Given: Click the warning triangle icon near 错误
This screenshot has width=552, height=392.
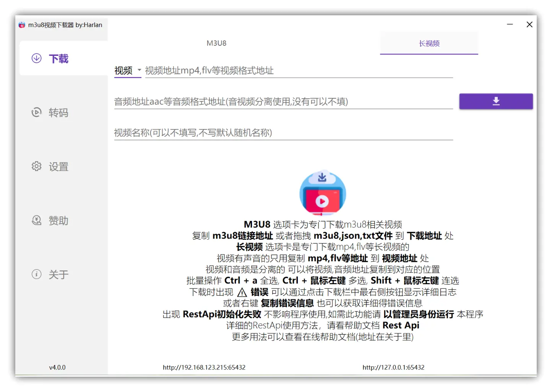Looking at the screenshot, I should pos(242,293).
